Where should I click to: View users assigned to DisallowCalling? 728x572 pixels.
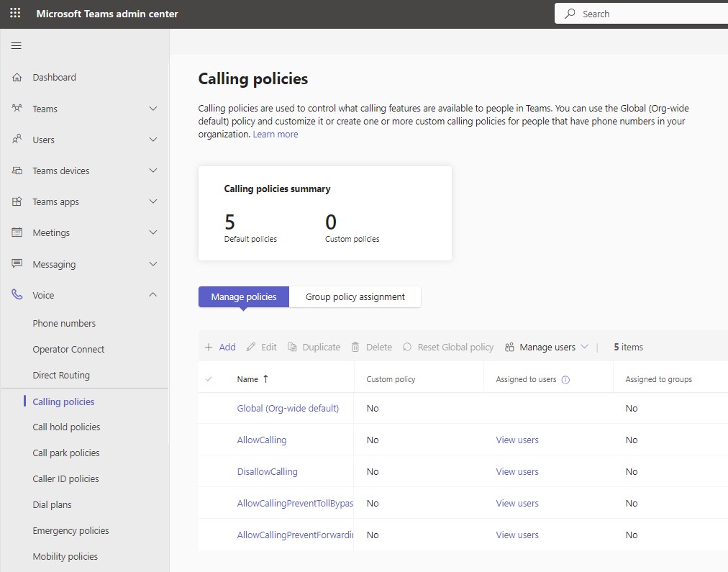click(x=517, y=472)
